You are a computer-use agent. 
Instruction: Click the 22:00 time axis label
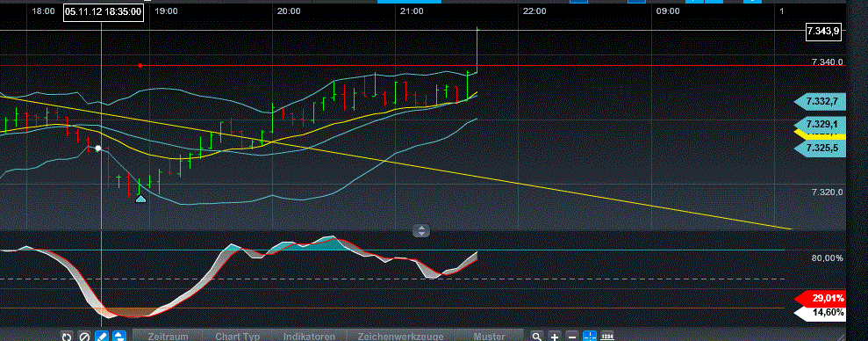(x=534, y=11)
